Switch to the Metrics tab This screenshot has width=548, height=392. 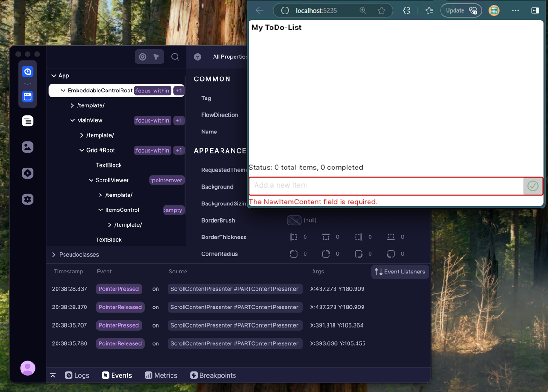click(161, 375)
